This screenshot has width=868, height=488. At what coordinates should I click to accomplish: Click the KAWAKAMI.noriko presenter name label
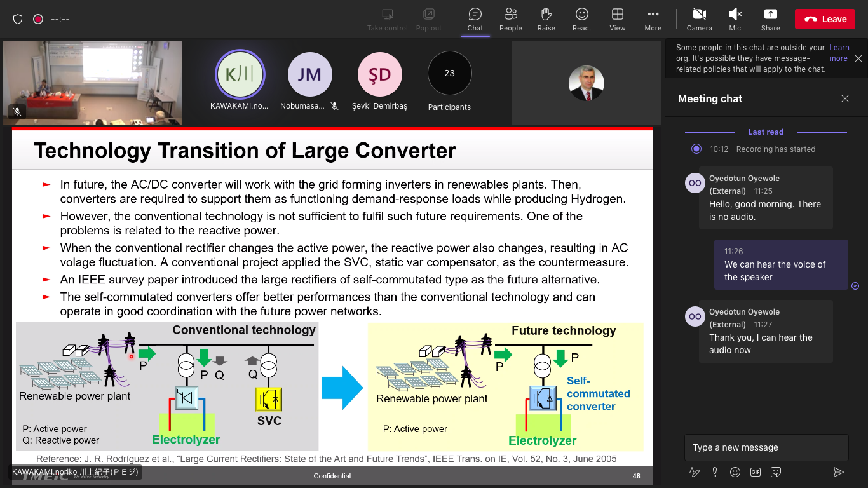coord(75,472)
